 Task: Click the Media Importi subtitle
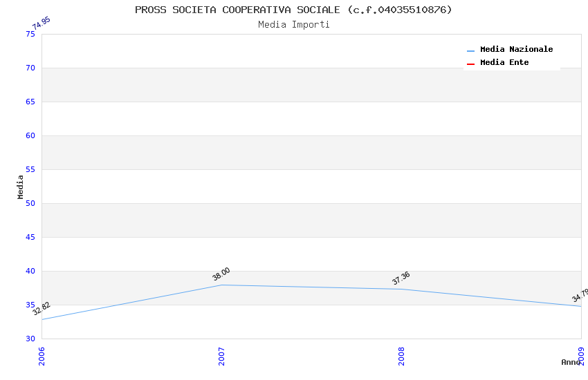click(x=294, y=24)
